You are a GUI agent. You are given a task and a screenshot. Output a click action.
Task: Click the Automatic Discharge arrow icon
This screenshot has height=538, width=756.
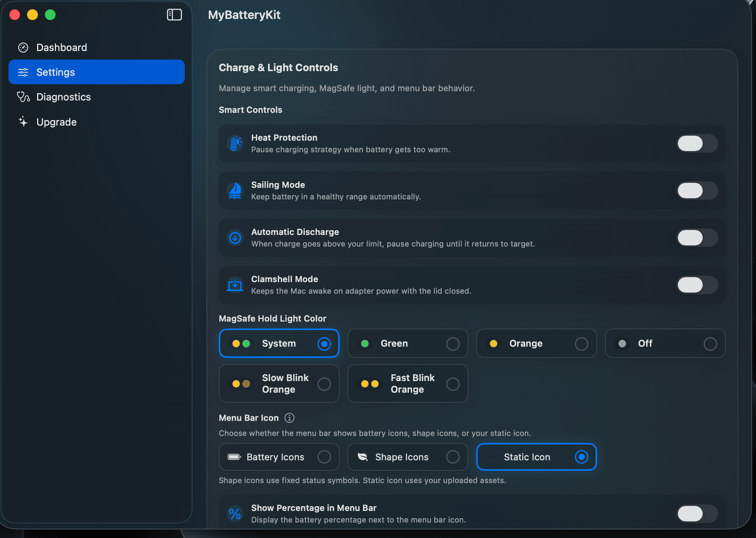click(x=235, y=238)
